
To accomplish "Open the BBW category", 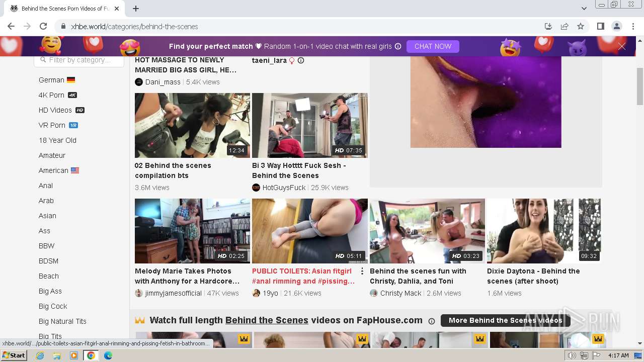I will (46, 246).
